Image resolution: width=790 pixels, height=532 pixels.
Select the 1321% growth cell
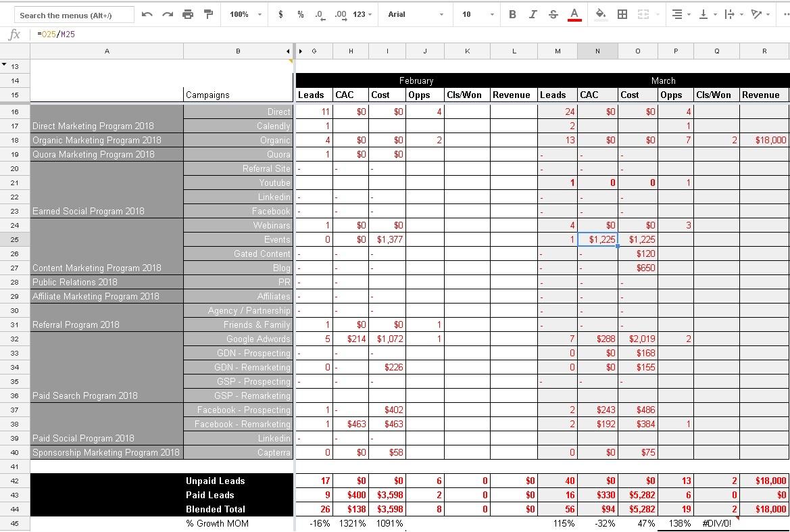point(351,523)
